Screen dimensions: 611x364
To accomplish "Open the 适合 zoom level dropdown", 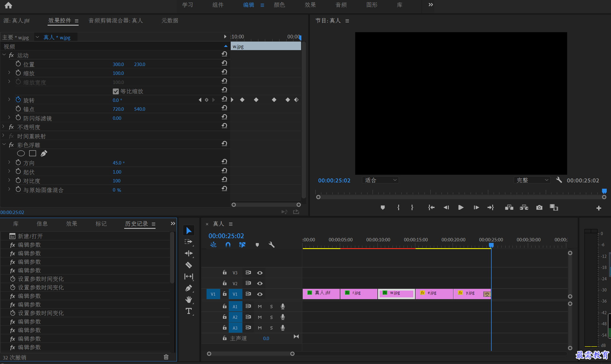I will coord(380,180).
